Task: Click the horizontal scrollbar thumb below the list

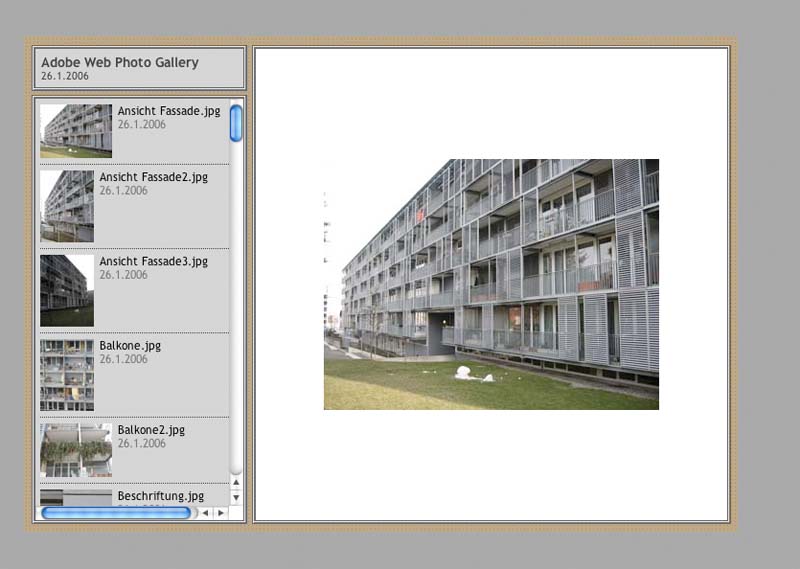Action: pyautogui.click(x=116, y=513)
